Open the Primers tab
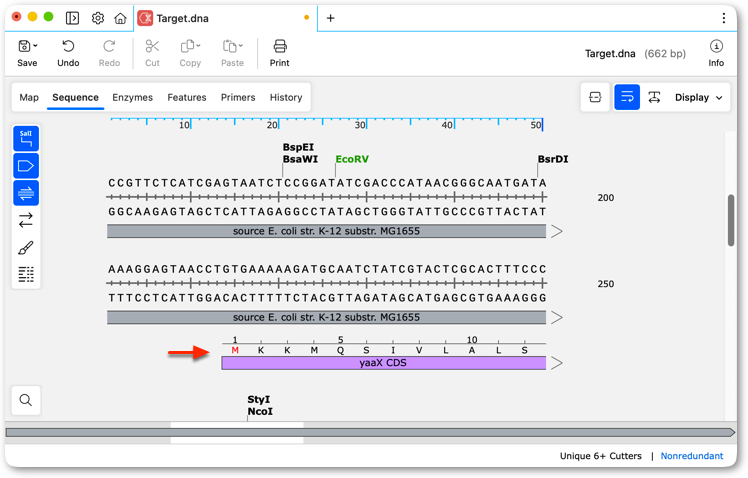The height and width of the screenshot is (478, 748). point(238,97)
